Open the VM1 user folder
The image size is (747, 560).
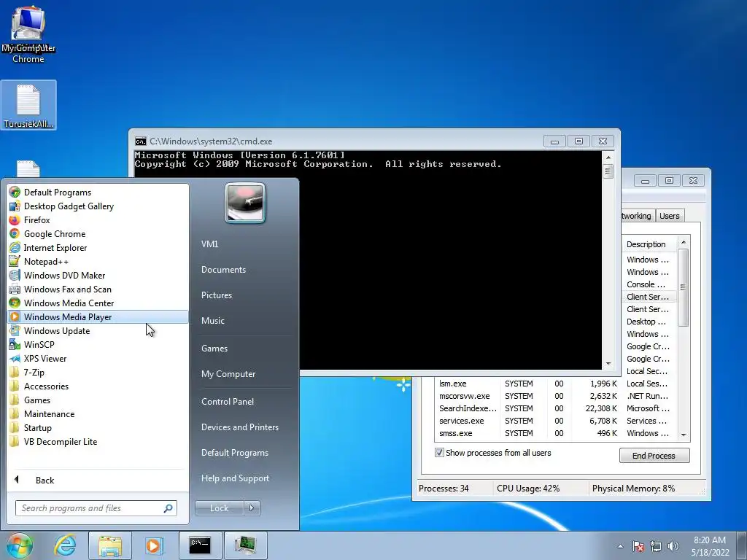(x=209, y=244)
